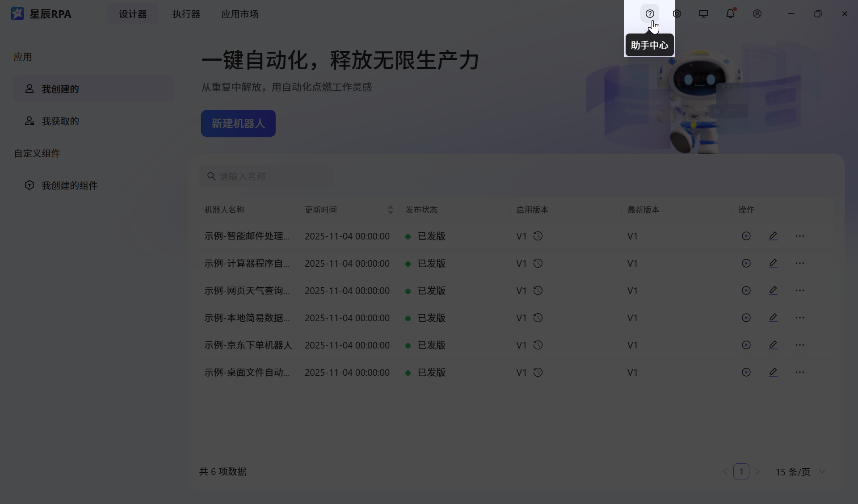Viewport: 858px width, 504px height.
Task: Edit the 示例-计算器程序 robot
Action: pos(773,263)
